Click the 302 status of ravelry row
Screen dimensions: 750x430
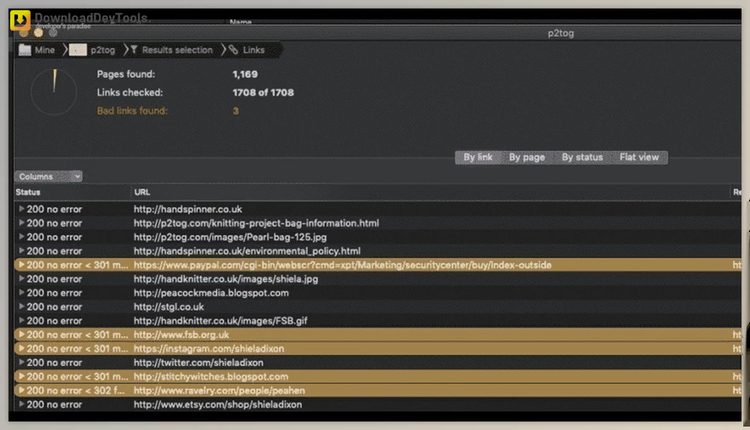pos(75,390)
